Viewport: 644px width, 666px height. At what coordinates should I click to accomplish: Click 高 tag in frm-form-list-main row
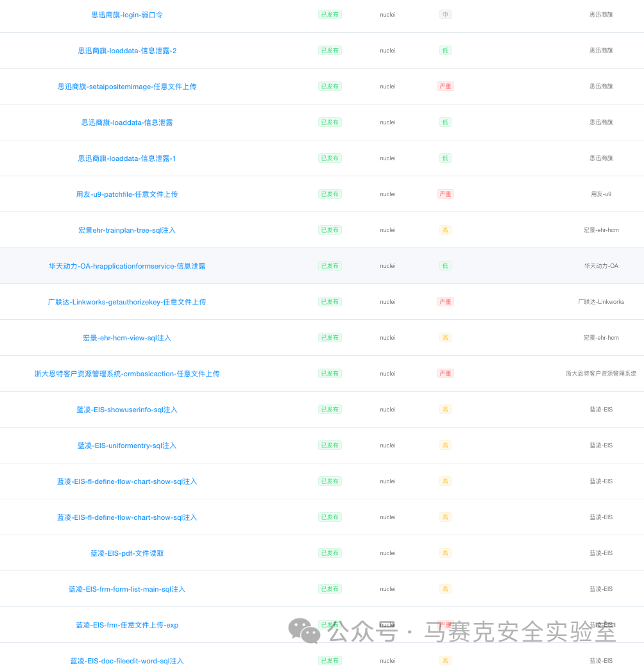445,588
